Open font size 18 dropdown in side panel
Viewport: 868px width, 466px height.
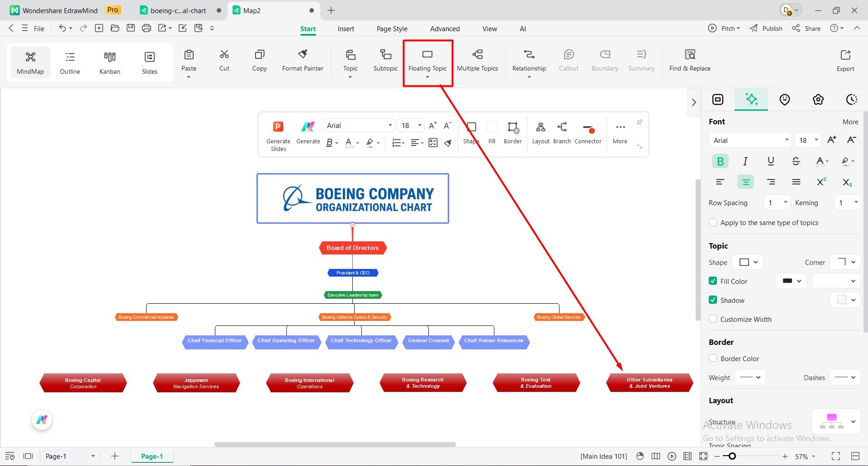[x=807, y=140]
